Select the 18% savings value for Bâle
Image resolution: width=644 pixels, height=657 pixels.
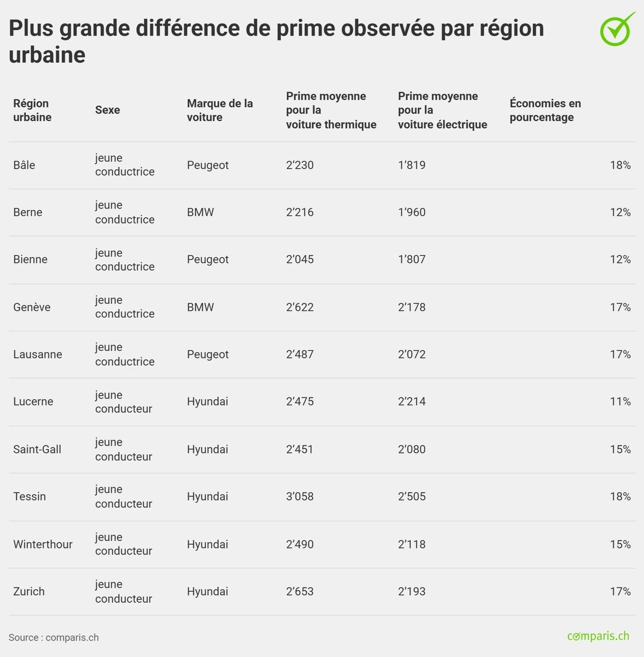pyautogui.click(x=620, y=165)
